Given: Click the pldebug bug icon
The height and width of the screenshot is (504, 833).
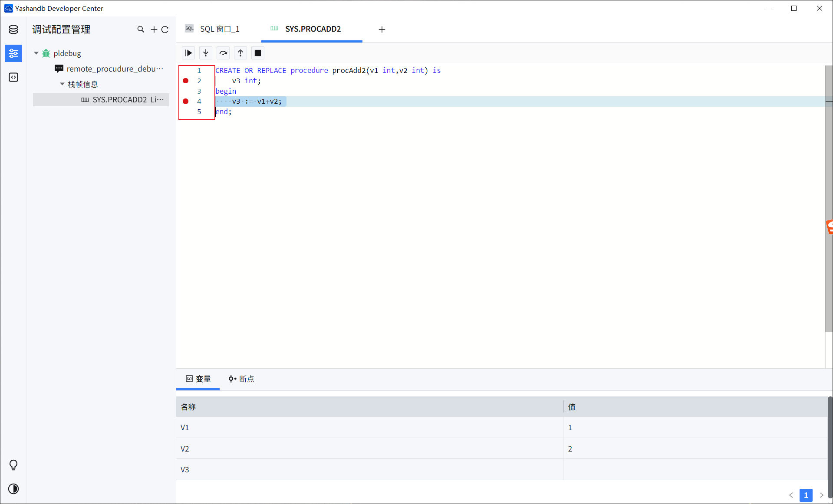Looking at the screenshot, I should (x=46, y=53).
